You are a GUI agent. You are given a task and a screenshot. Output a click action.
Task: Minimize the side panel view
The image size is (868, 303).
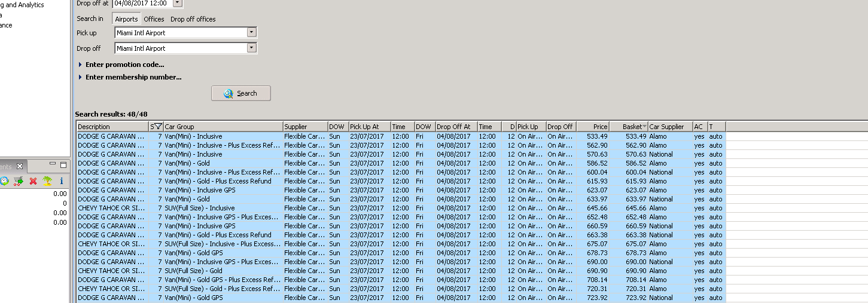[x=53, y=164]
